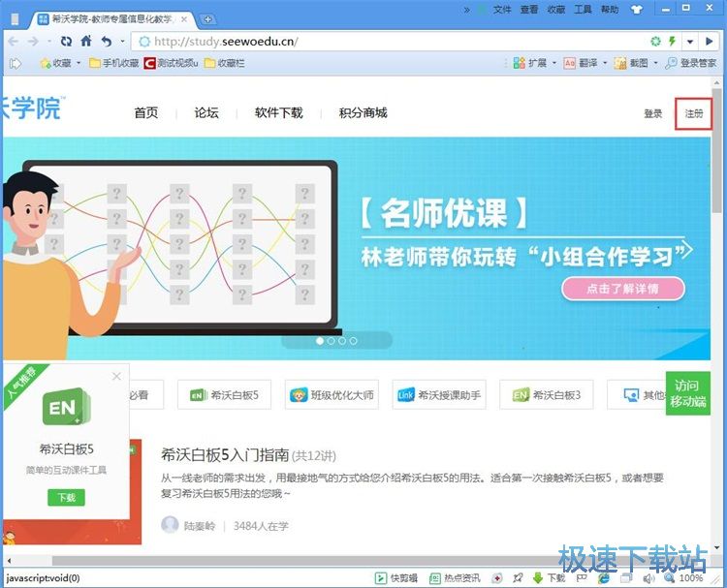Viewport: 727px width, 588px height.
Task: Open the 文件 menu
Action: [x=502, y=10]
